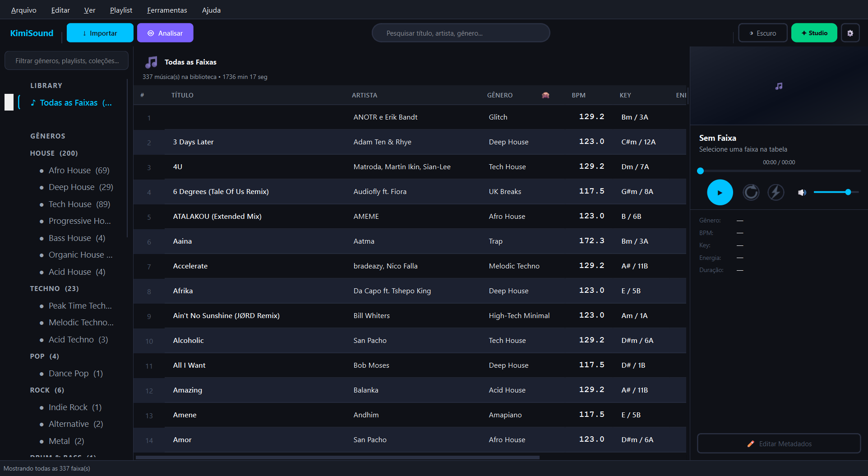Click the playback progress bar
The width and height of the screenshot is (868, 476).
pos(779,171)
